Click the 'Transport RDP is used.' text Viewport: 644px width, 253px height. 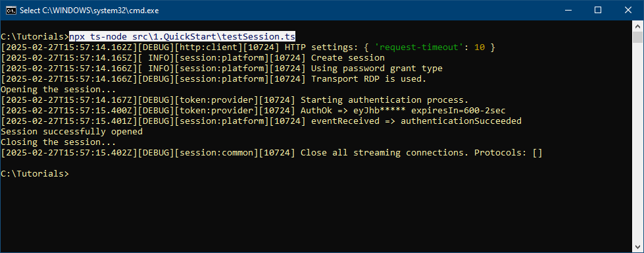pyautogui.click(x=369, y=79)
